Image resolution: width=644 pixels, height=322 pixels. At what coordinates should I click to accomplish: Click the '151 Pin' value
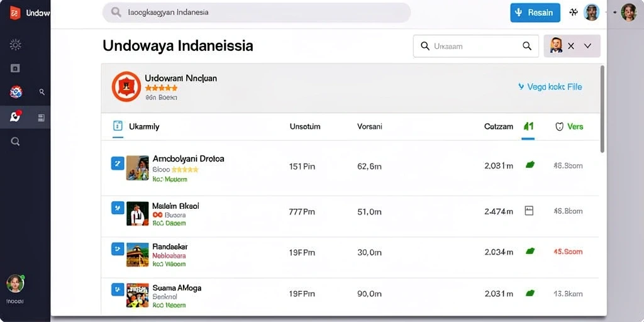(302, 166)
